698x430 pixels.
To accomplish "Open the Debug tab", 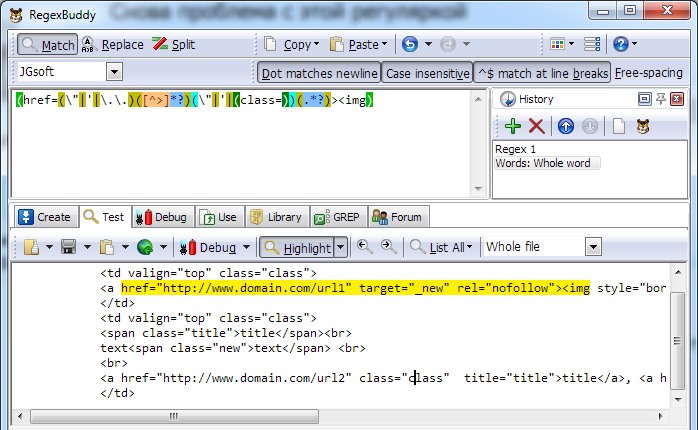I will (163, 217).
